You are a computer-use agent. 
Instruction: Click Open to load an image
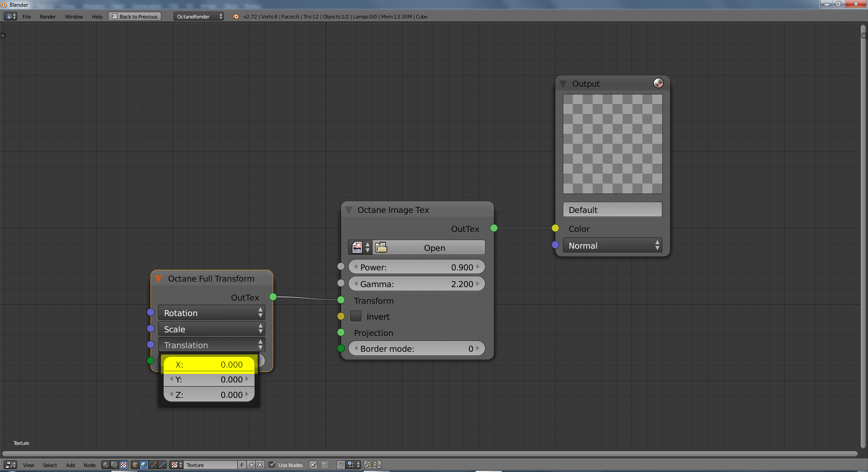pos(429,247)
